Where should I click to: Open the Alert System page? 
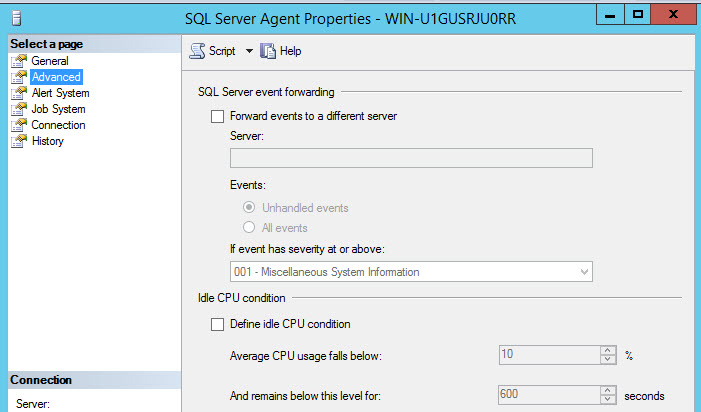[60, 93]
